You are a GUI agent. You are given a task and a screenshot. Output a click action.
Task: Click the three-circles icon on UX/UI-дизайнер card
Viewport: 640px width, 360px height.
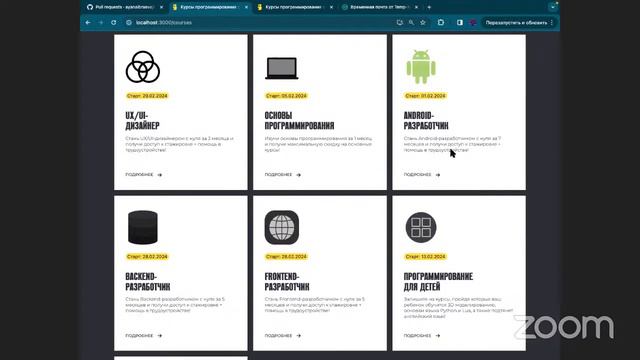142,67
